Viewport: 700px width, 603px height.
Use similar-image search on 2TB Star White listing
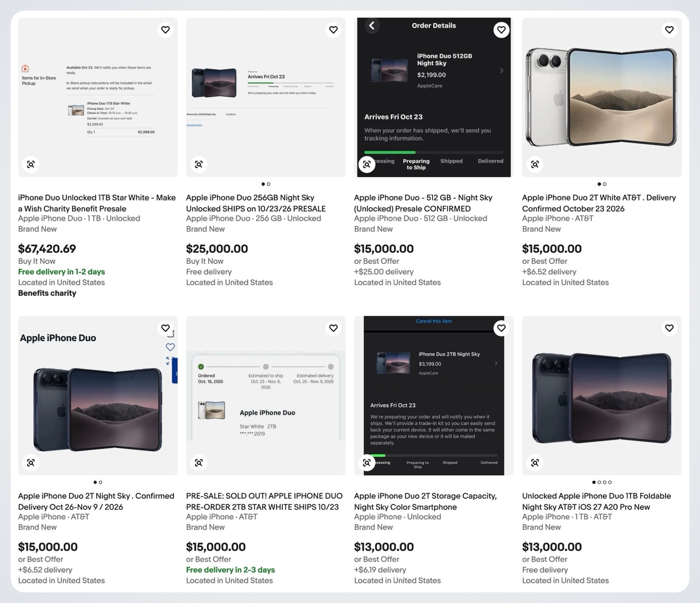pos(199,463)
